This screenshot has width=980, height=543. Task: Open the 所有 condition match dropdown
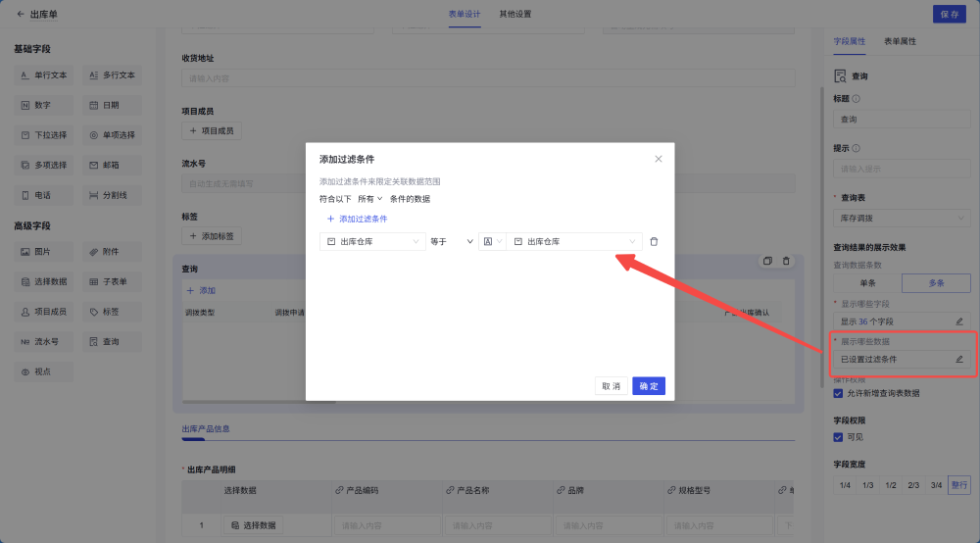click(369, 199)
